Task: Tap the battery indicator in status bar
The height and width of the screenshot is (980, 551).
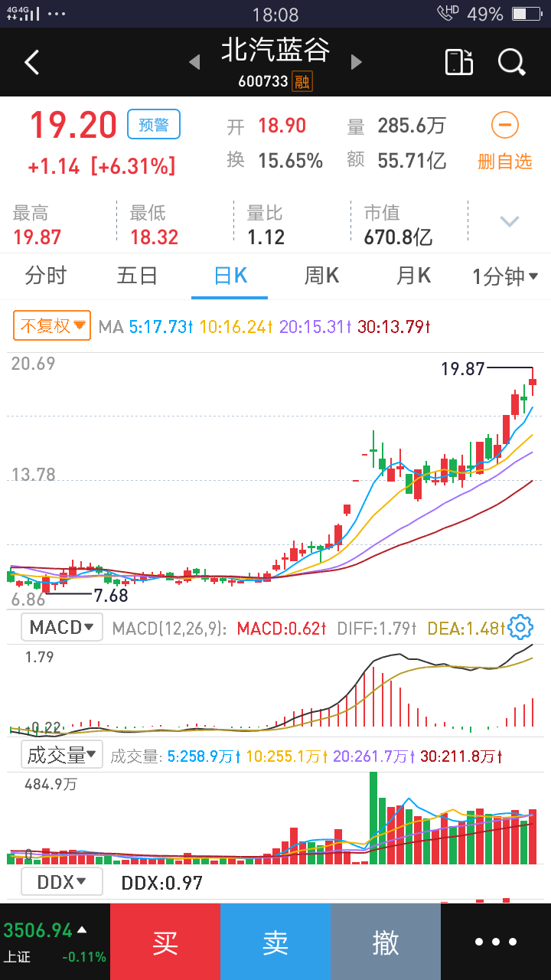Action: pyautogui.click(x=527, y=14)
